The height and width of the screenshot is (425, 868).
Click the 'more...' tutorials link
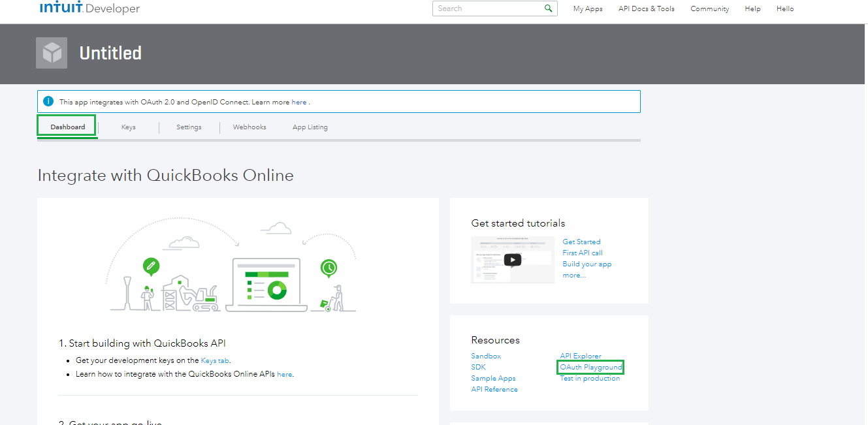click(x=574, y=275)
